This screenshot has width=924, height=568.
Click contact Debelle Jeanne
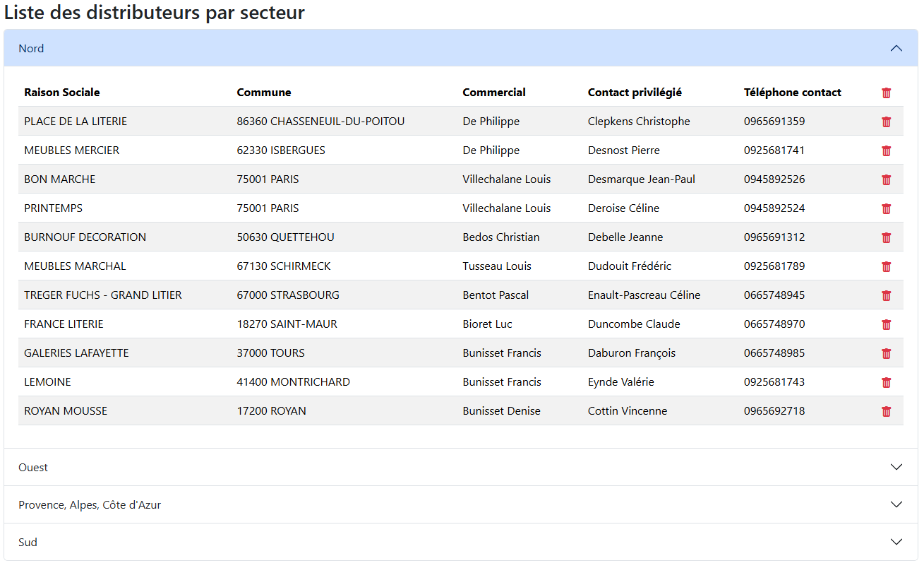point(625,237)
